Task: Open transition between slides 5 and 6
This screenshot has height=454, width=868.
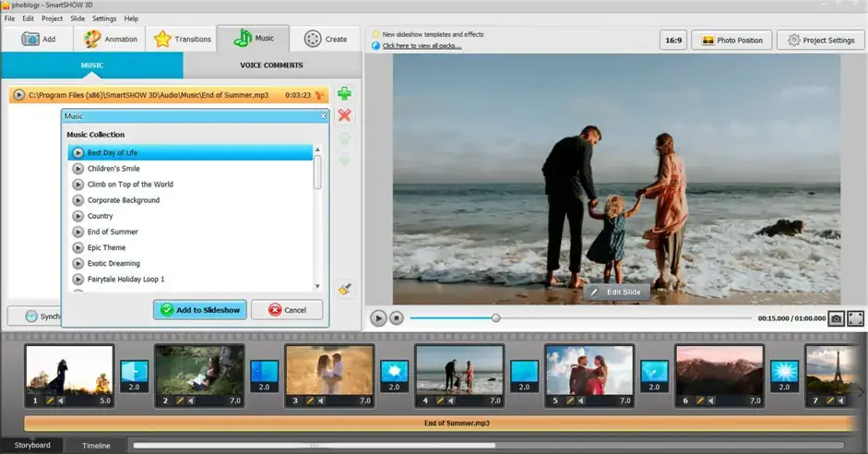Action: click(654, 376)
